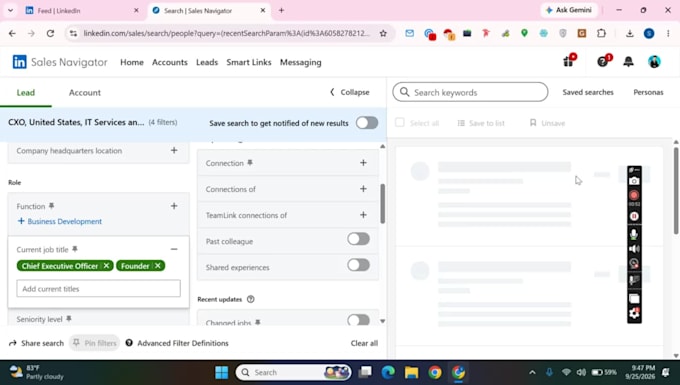Open File Explorer from the taskbar
680x385 pixels.
coord(411,372)
